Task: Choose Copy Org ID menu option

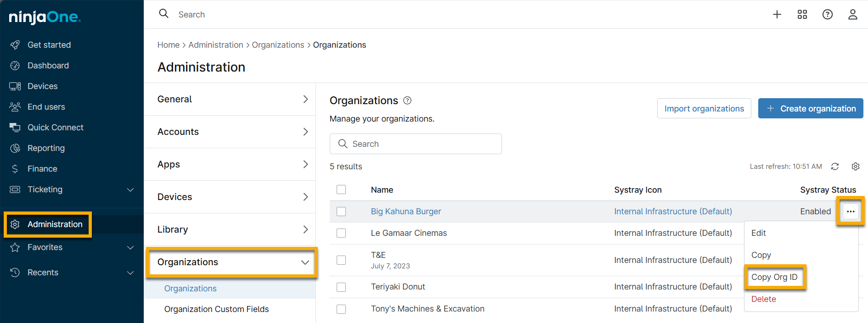Action: pos(775,277)
